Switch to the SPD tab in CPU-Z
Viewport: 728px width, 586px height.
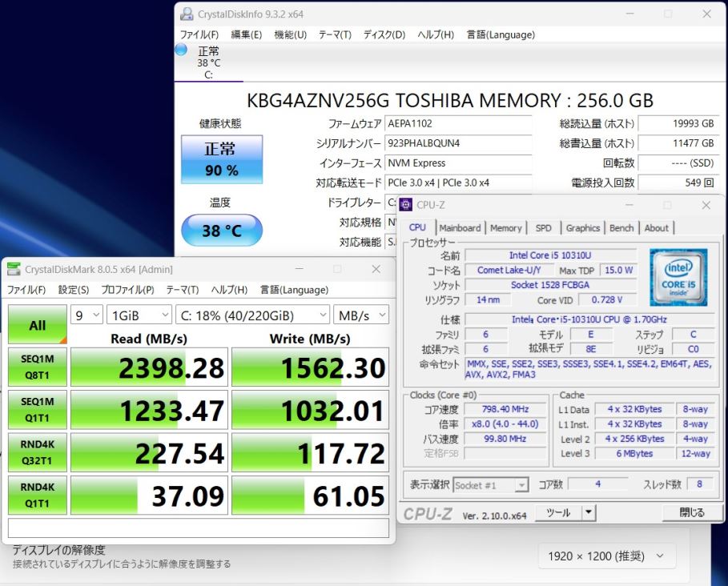point(543,228)
